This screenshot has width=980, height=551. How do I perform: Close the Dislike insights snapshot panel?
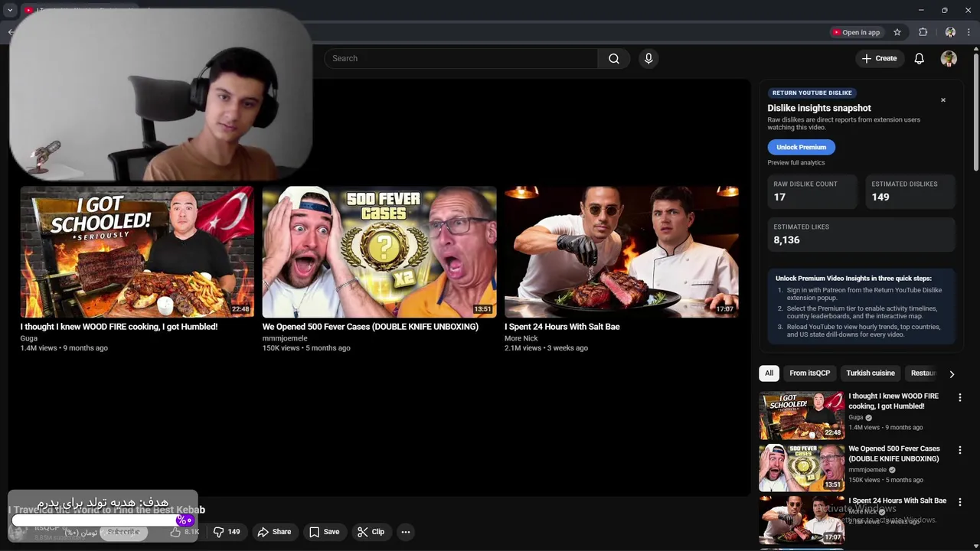943,100
